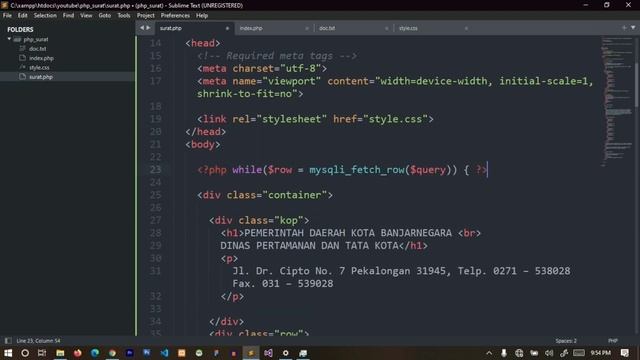This screenshot has width=640, height=360.
Task: Open Premiere Pro from taskbar
Action: click(x=129, y=353)
